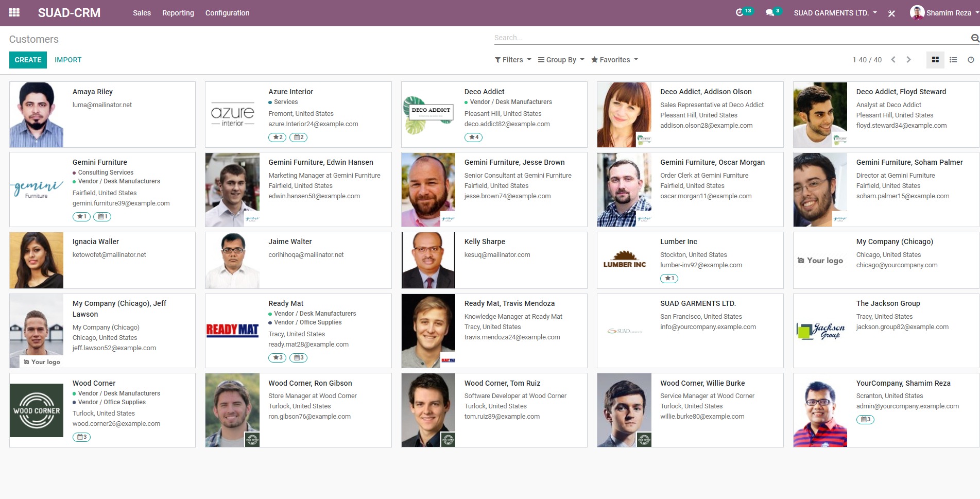The image size is (980, 499).
Task: Select Ready Mat, Travis Mendoza name
Action: [x=509, y=303]
